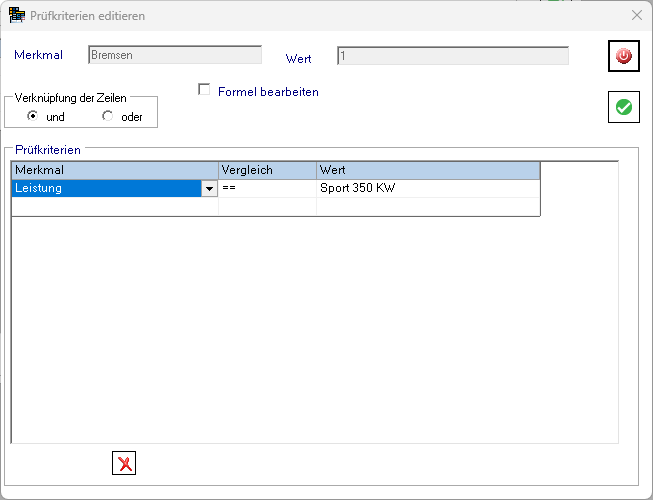Focus the top Wert field showing 1

[x=452, y=56]
